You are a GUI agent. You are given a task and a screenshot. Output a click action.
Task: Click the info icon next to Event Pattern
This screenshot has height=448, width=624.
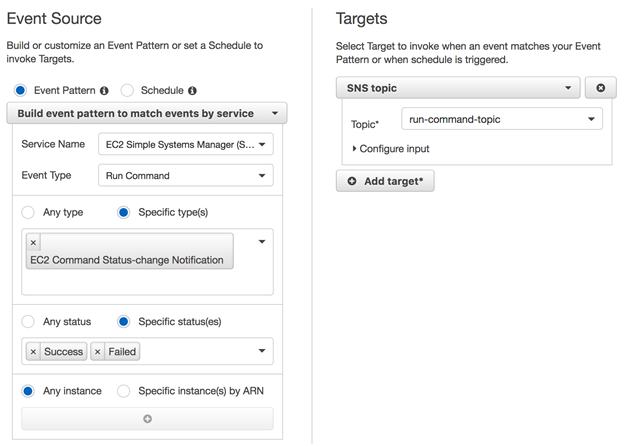[x=104, y=91]
